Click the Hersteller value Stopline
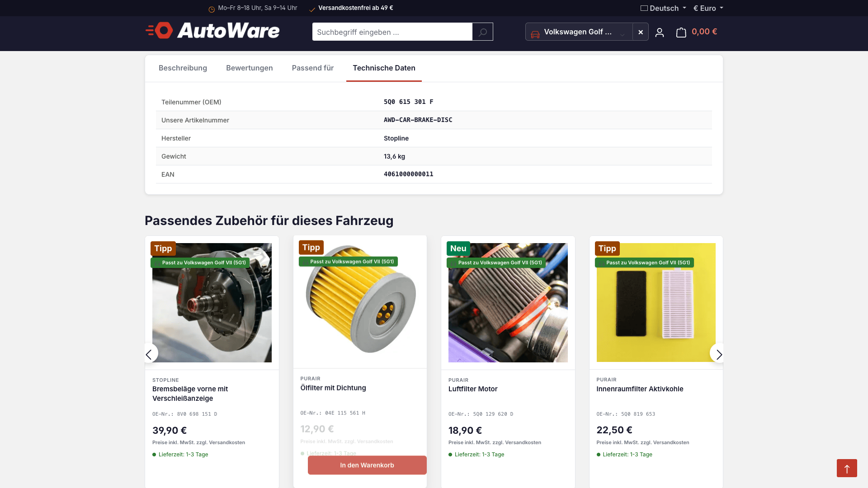The image size is (868, 488). point(396,138)
